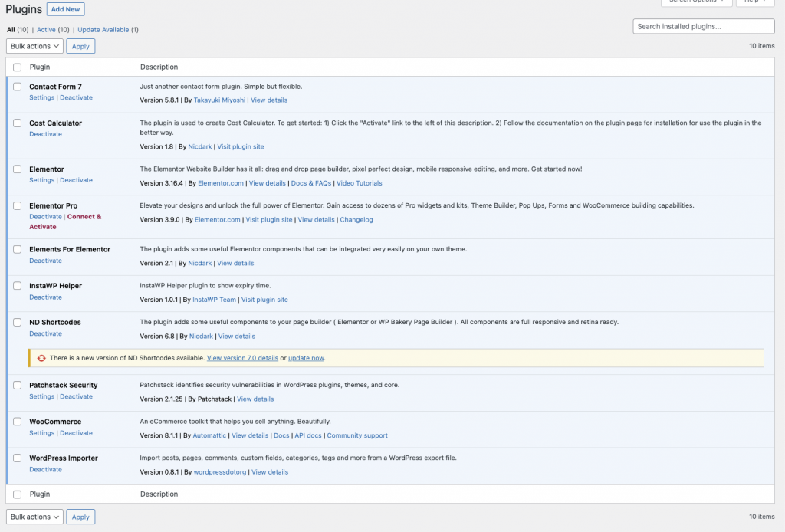
Task: Open WooCommerce Settings link
Action: click(x=41, y=433)
